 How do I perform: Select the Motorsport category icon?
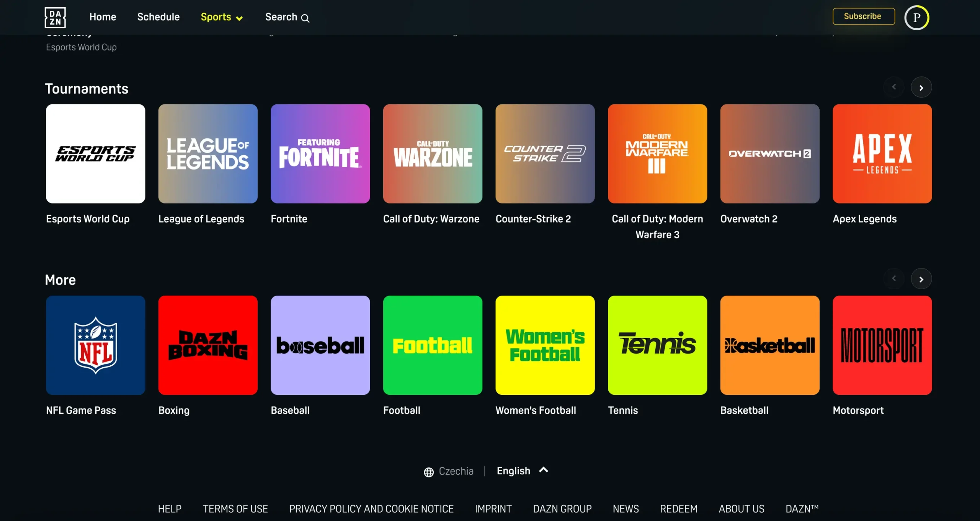(882, 345)
